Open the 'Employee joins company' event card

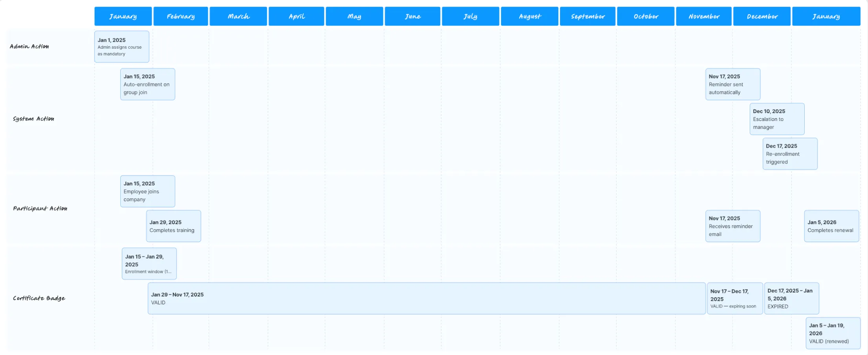pyautogui.click(x=147, y=191)
